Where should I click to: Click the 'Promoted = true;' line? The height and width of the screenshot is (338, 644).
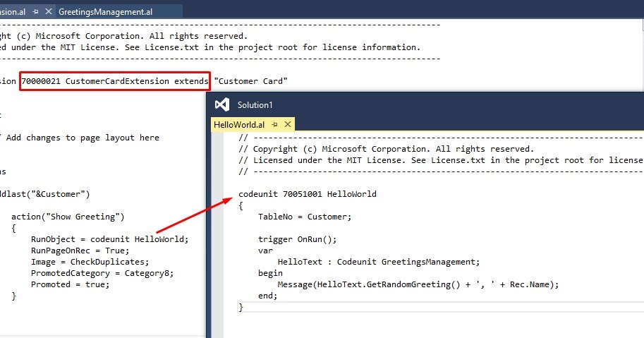71,284
